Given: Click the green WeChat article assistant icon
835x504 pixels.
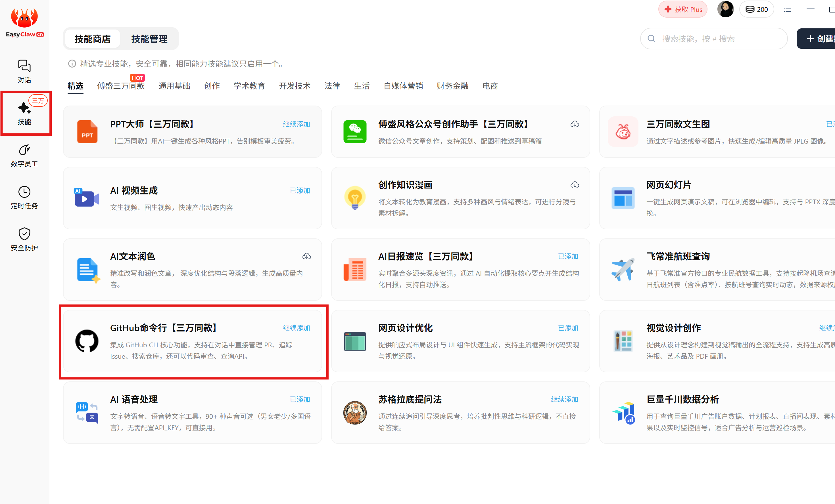Looking at the screenshot, I should click(x=355, y=131).
